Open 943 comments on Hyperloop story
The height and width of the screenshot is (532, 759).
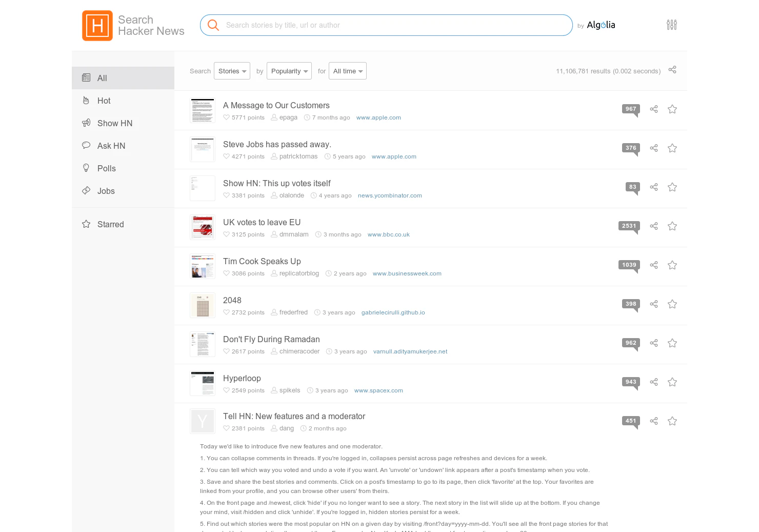click(x=631, y=382)
